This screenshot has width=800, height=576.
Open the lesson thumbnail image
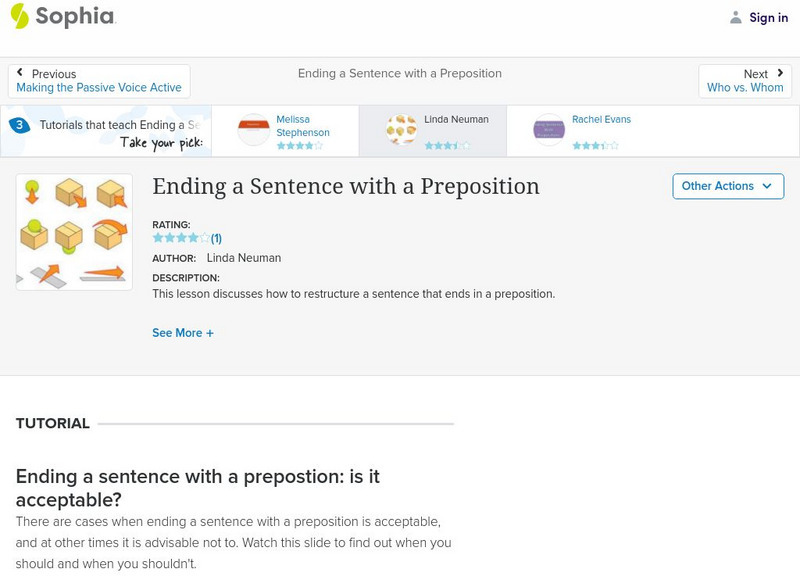(x=72, y=229)
